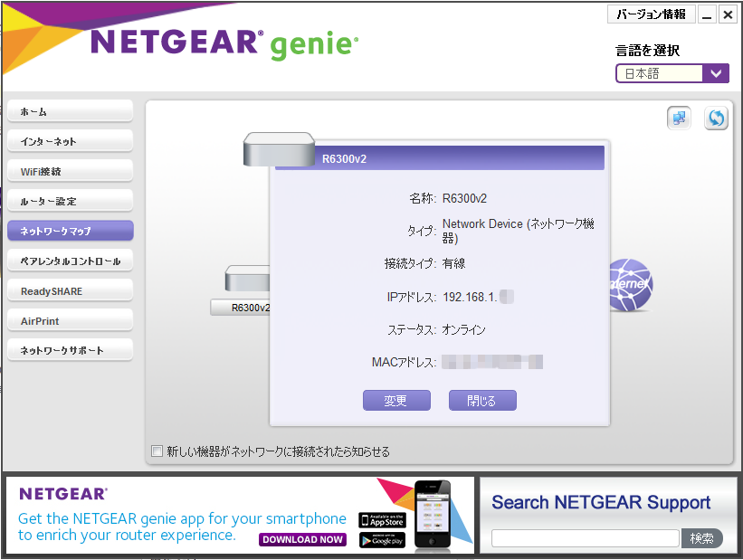Click the NETGEAR genie logo

(x=224, y=43)
